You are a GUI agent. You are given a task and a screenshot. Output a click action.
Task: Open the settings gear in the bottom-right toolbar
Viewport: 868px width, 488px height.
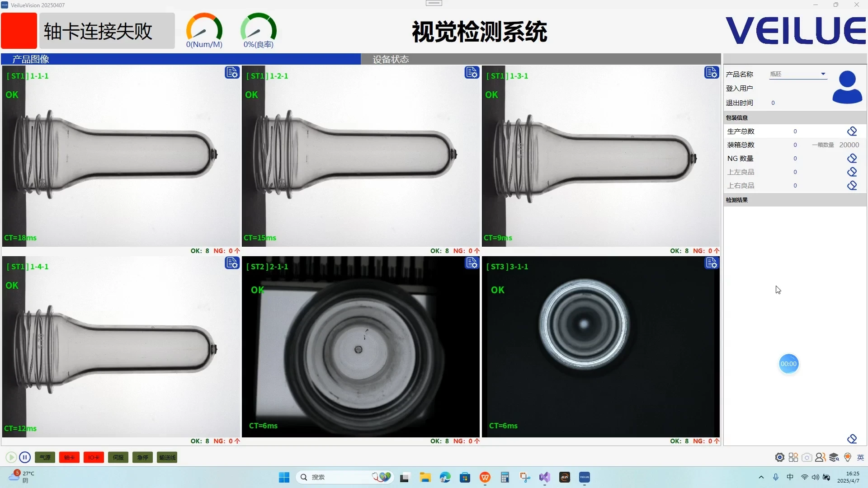point(779,457)
